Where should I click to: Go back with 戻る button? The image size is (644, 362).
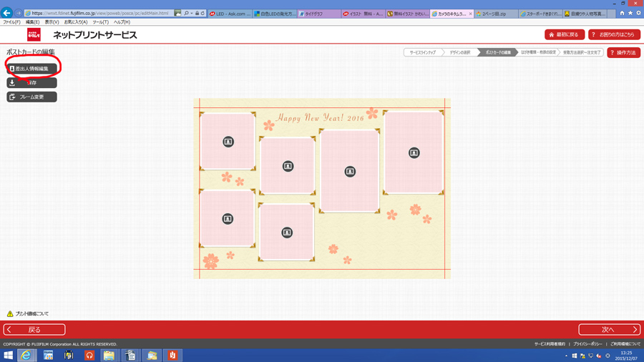[x=34, y=330]
